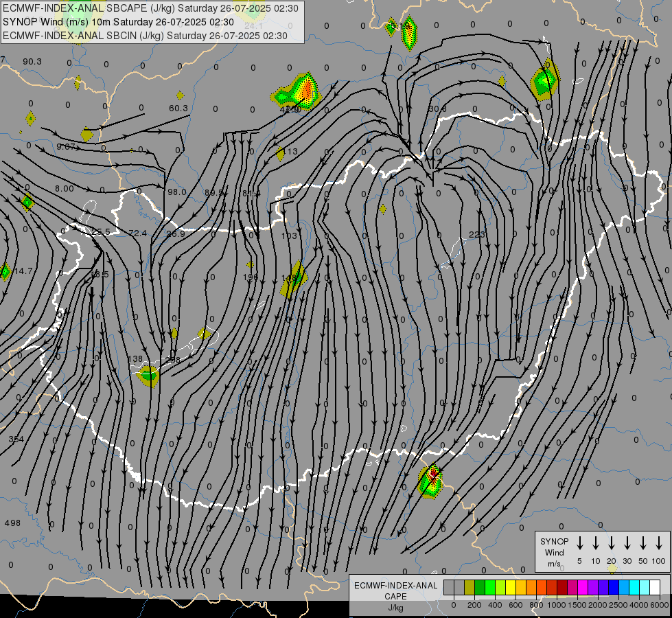Click the 238 value on the map

(x=173, y=360)
